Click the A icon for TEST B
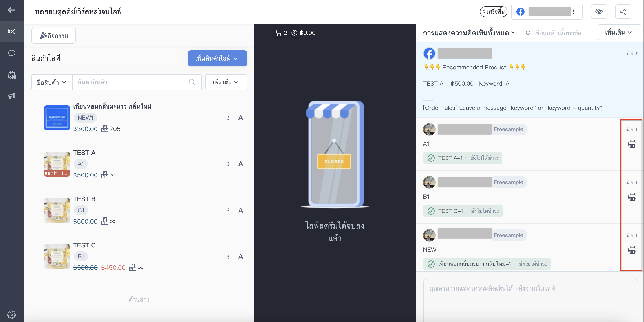Viewport: 644px width, 322px height. tap(240, 210)
